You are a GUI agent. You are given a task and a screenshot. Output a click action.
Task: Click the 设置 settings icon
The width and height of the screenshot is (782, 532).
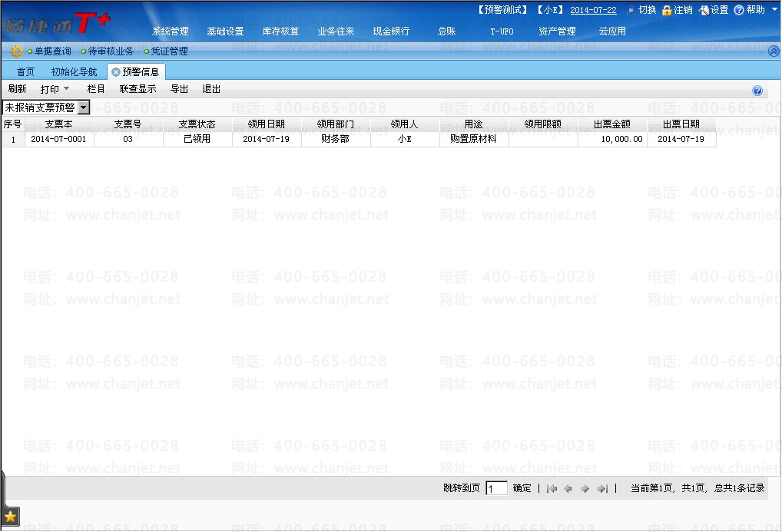coord(704,10)
